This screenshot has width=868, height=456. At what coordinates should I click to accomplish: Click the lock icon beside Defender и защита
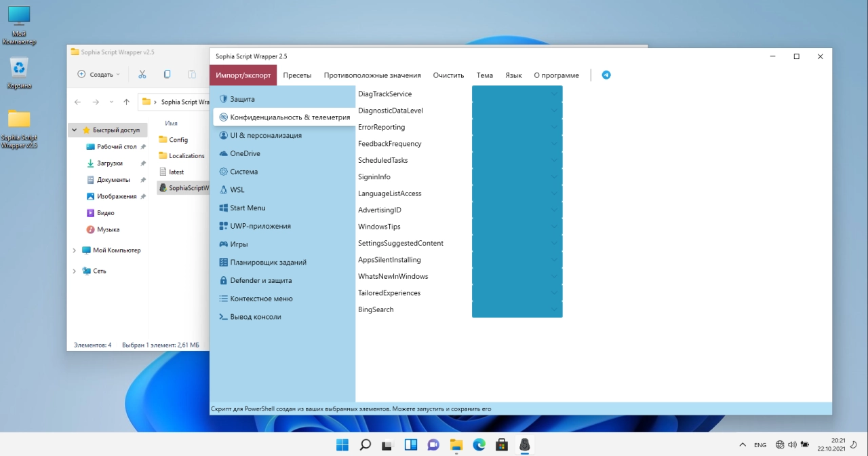[224, 280]
